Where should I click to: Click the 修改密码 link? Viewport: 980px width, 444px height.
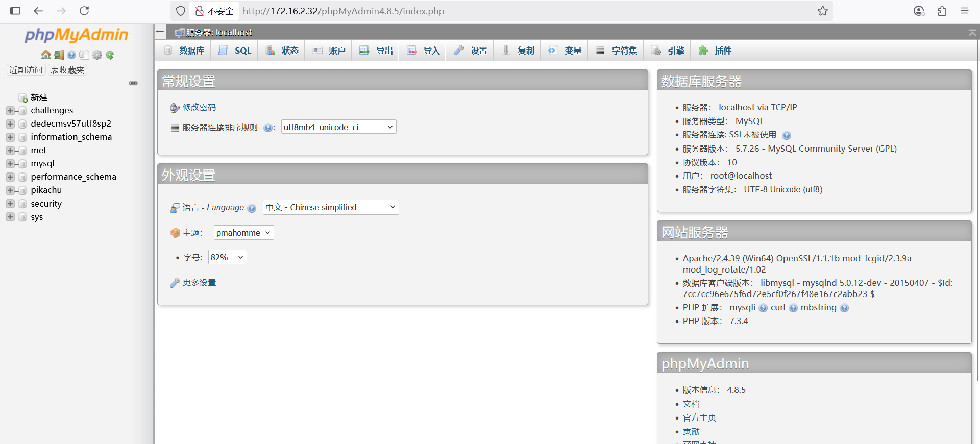point(199,108)
